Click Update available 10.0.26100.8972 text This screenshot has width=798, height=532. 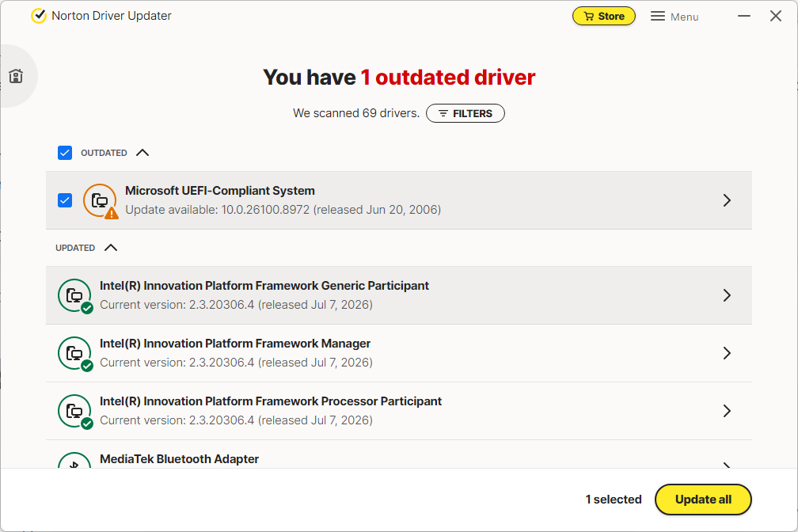[283, 210]
